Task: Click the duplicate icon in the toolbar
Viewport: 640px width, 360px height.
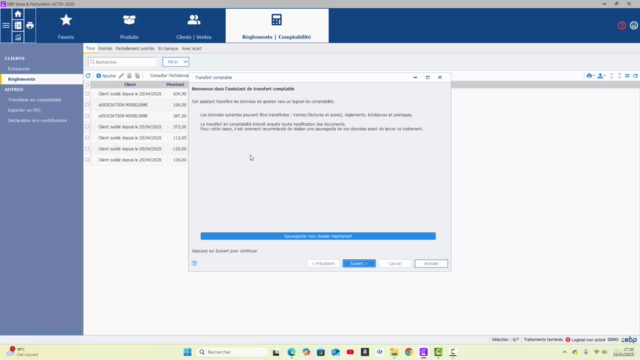Action: coord(138,76)
